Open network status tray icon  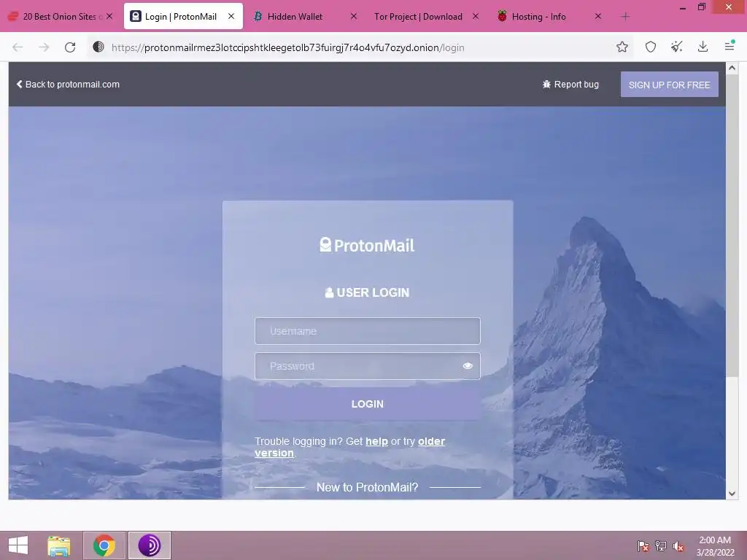pos(661,546)
